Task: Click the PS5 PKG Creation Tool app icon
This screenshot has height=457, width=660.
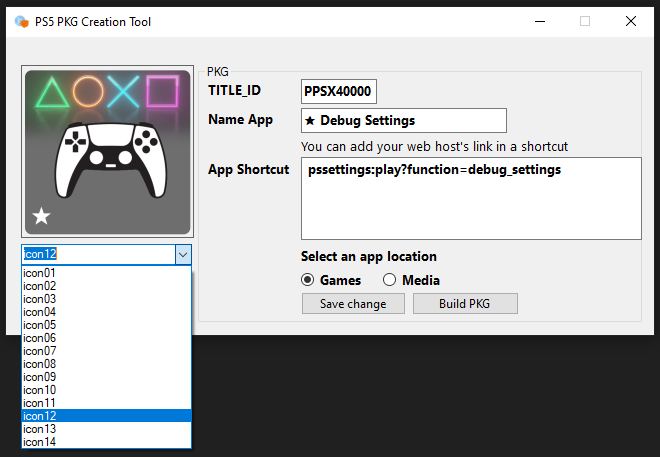Action: (21, 21)
